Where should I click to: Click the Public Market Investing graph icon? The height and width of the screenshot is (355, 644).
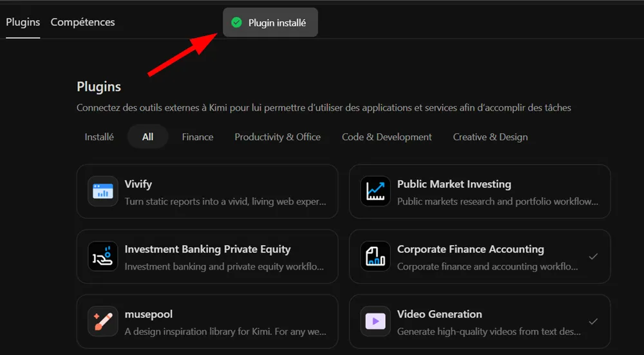(x=375, y=191)
